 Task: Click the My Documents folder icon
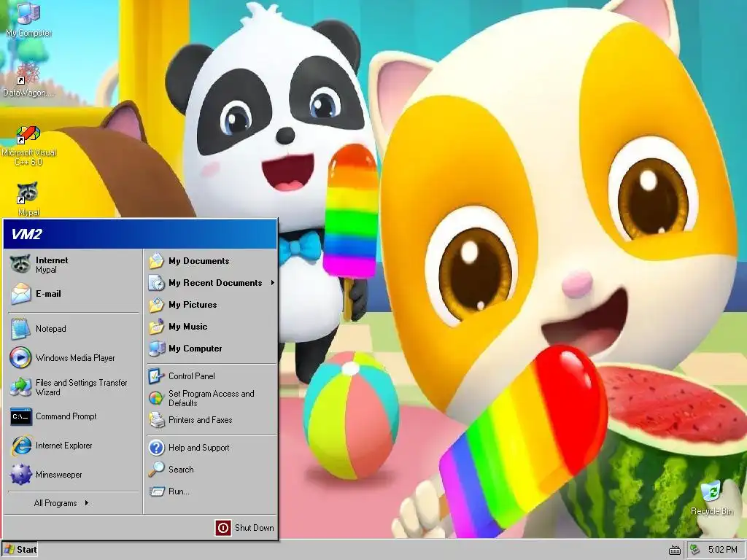pyautogui.click(x=156, y=261)
